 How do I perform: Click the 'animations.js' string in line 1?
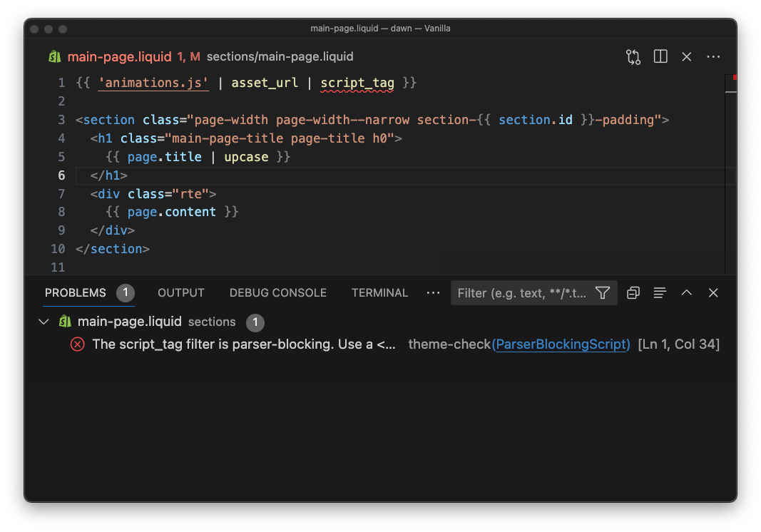pyautogui.click(x=153, y=83)
